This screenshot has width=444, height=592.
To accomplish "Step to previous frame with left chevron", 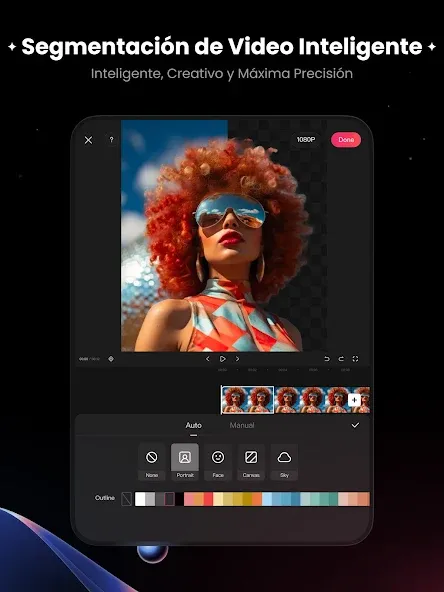I will tap(208, 359).
